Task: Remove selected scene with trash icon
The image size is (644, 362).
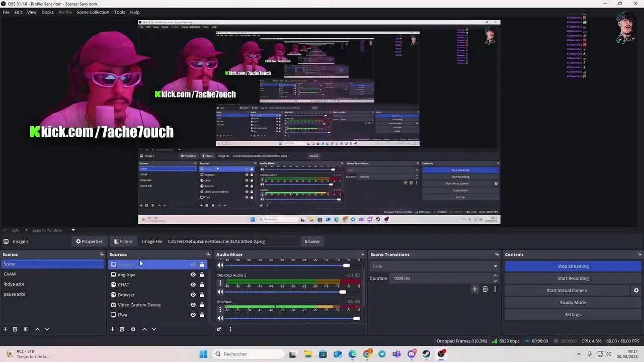Action: [x=15, y=329]
